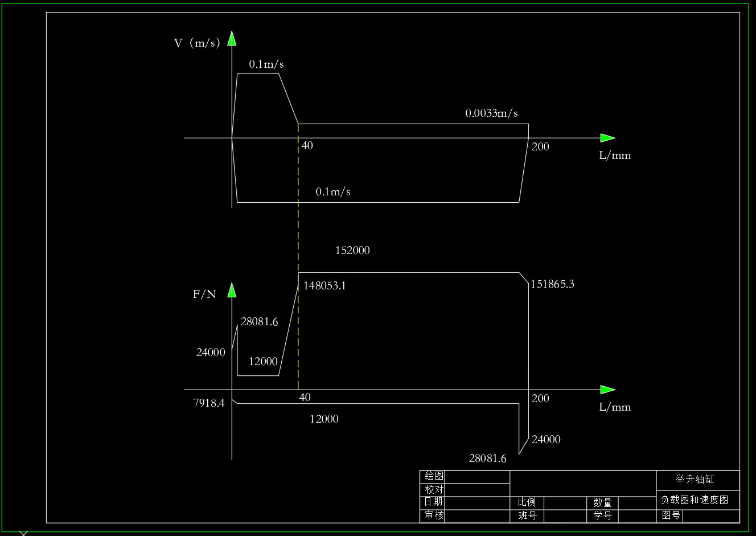Viewport: 756px width, 536px height.
Task: Select the "24000" label below the 200 mark
Action: [x=546, y=440]
